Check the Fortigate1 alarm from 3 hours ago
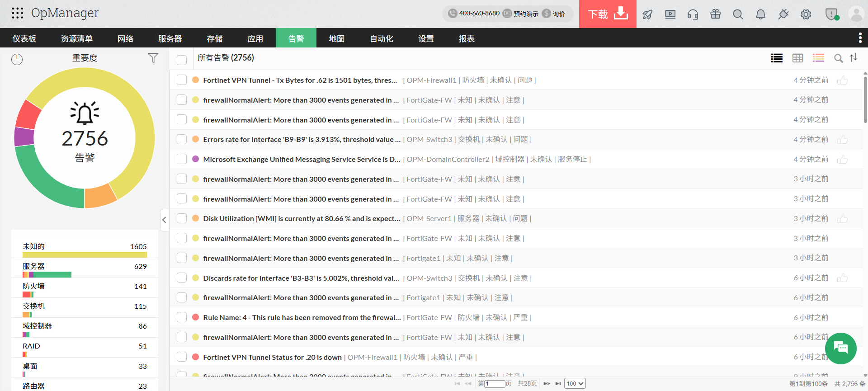The height and width of the screenshot is (391, 868). click(182, 258)
